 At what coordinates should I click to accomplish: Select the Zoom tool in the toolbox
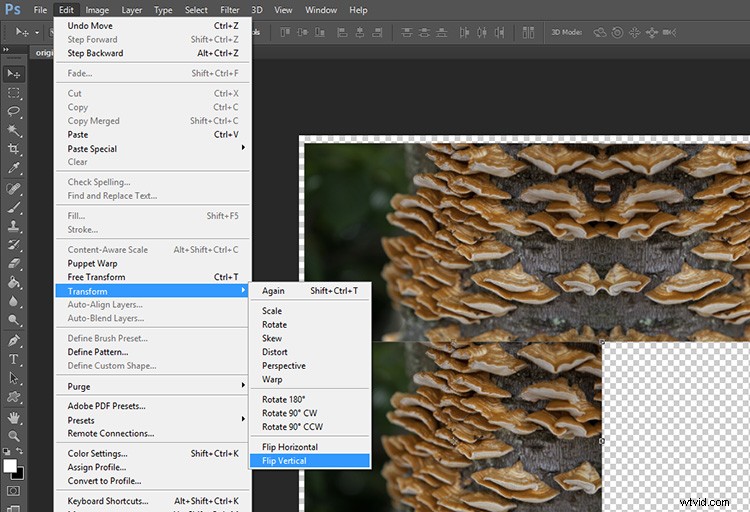[13, 436]
